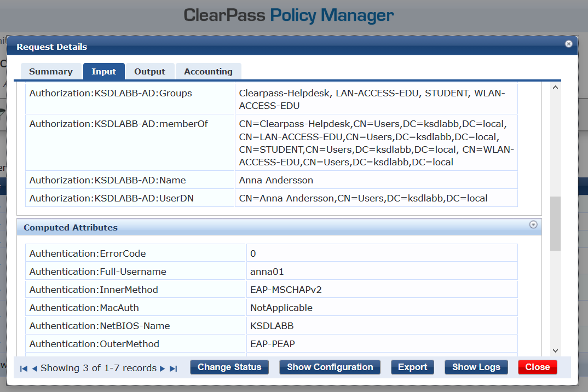Select Authorization:KSDLABB-AD:UserDN label
The image size is (588, 392).
111,198
